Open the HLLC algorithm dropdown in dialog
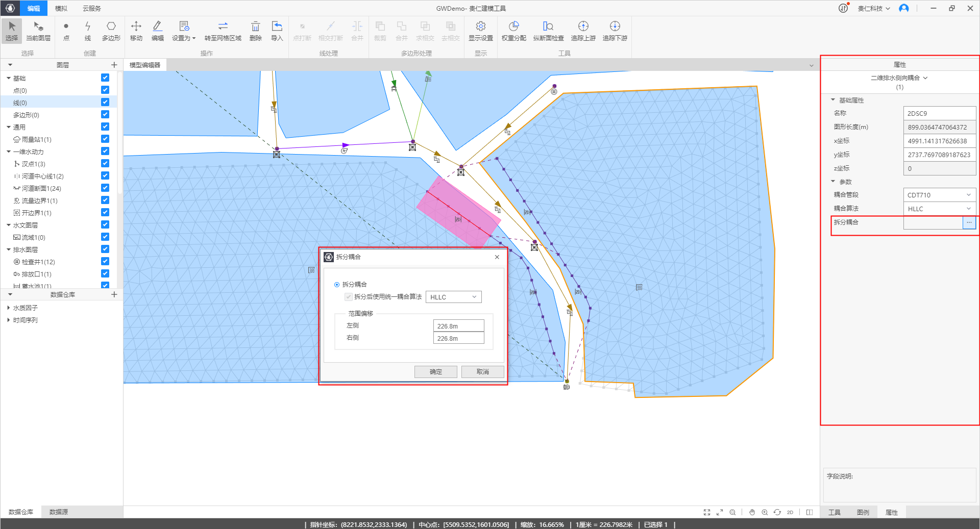980x529 pixels. click(x=453, y=297)
